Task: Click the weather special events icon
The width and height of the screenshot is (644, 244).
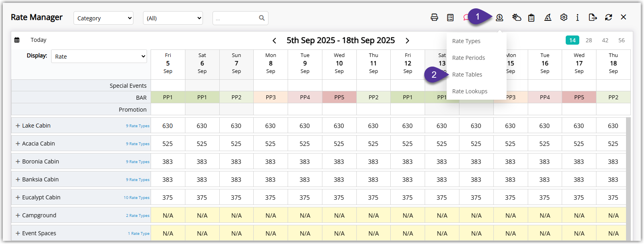Action: point(517,17)
